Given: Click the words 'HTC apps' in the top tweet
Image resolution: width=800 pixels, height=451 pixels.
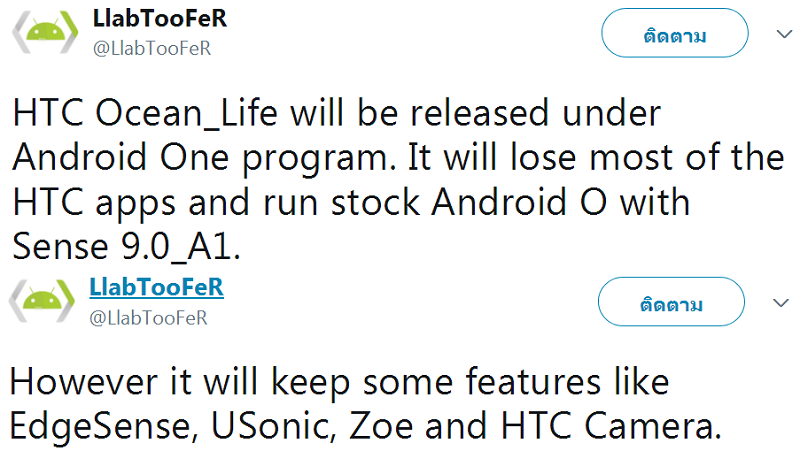Looking at the screenshot, I should click(x=94, y=204).
